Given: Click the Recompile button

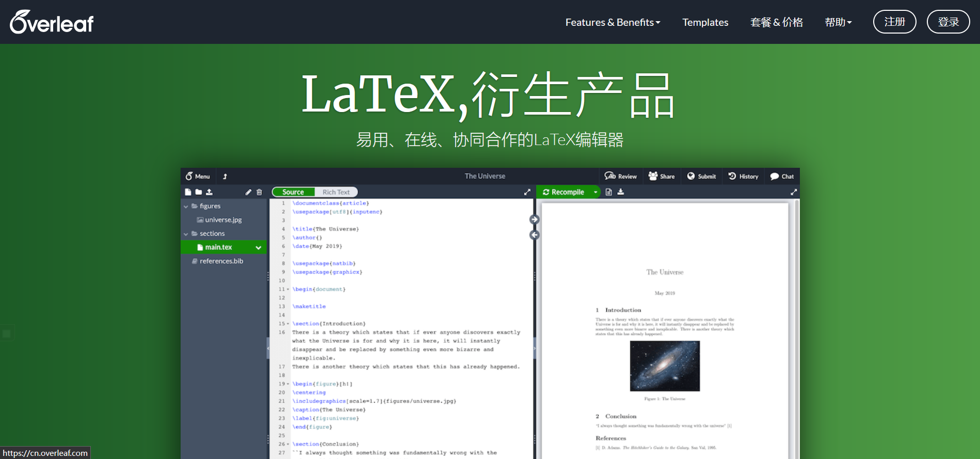Looking at the screenshot, I should [x=564, y=192].
